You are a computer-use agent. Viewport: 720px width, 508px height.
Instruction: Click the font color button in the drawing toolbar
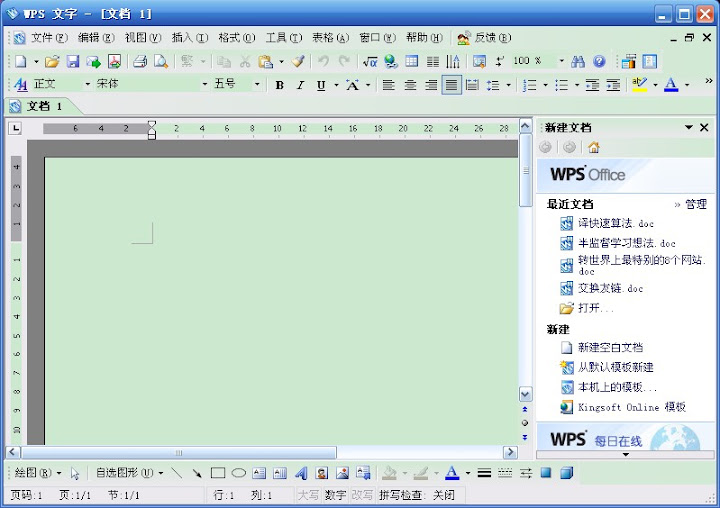coord(452,473)
